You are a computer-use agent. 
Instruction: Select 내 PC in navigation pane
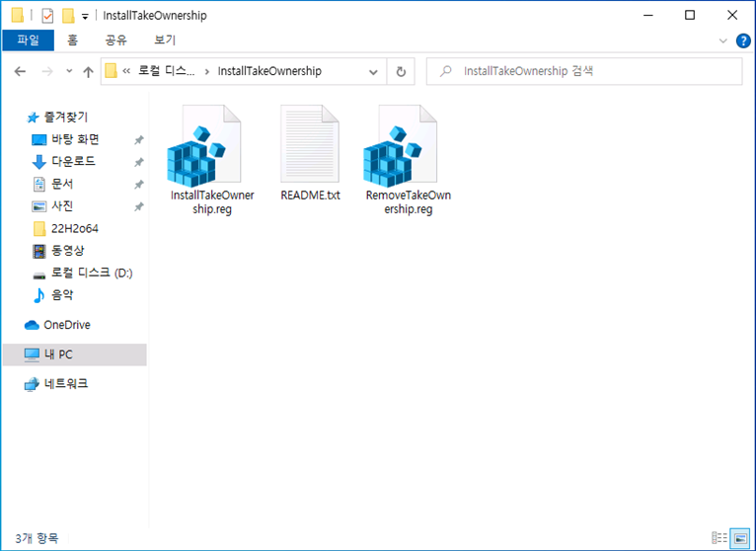74,354
